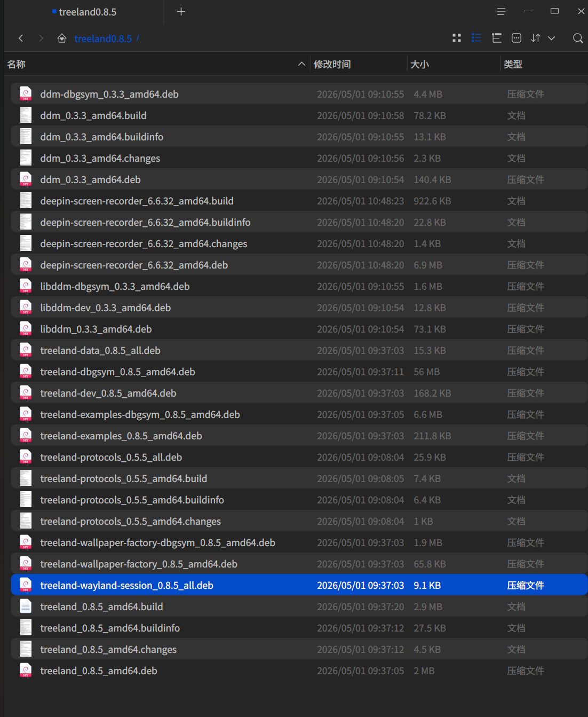
Task: Click the 2 MB size value
Action: point(424,671)
